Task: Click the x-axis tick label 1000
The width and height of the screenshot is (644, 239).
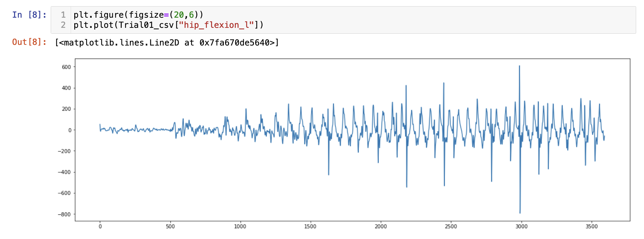Action: coord(240,226)
